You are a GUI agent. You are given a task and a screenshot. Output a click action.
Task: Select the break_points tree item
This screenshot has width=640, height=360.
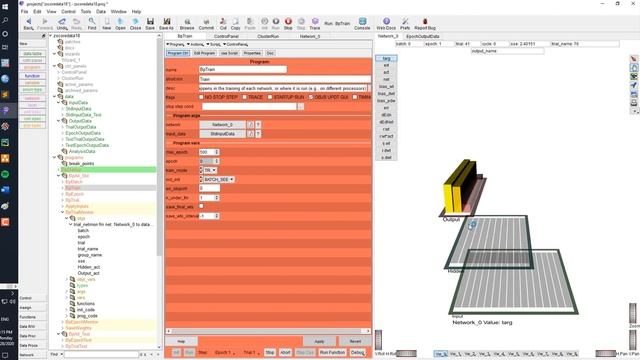[81, 163]
